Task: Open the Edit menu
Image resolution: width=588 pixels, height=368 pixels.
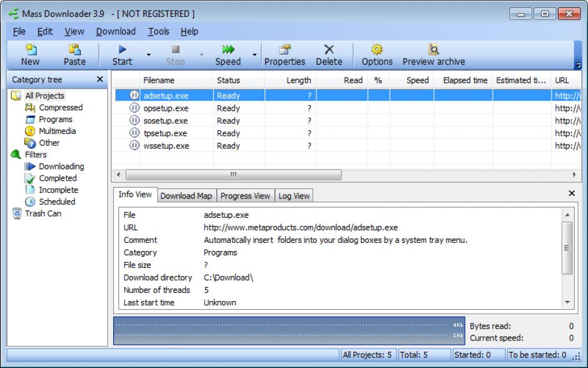Action: [x=45, y=31]
